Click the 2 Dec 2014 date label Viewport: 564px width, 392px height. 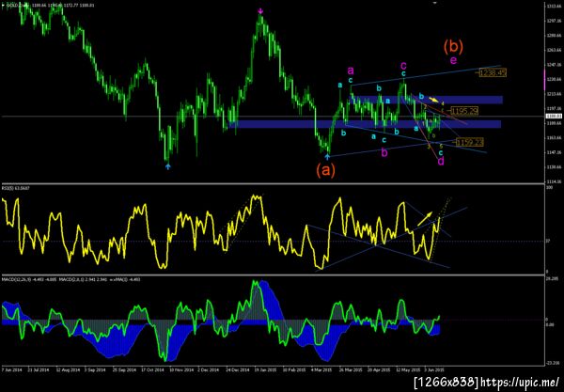[209, 369]
